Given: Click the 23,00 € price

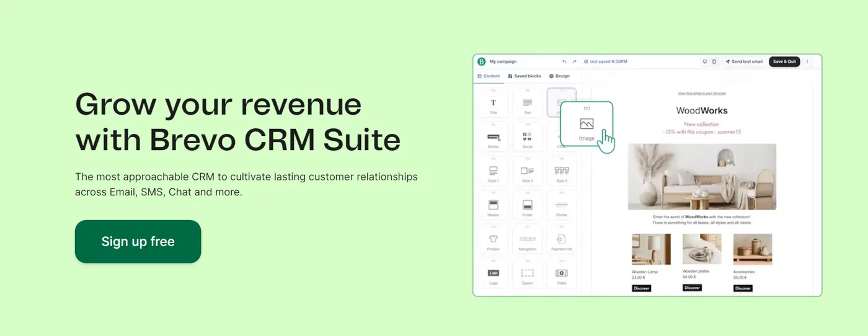Looking at the screenshot, I should point(639,278).
